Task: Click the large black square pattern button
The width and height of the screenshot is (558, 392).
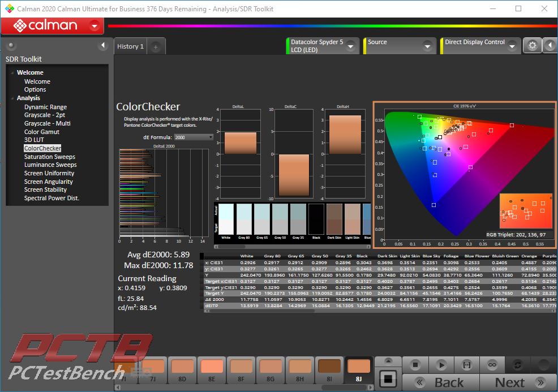Action: coord(388,379)
